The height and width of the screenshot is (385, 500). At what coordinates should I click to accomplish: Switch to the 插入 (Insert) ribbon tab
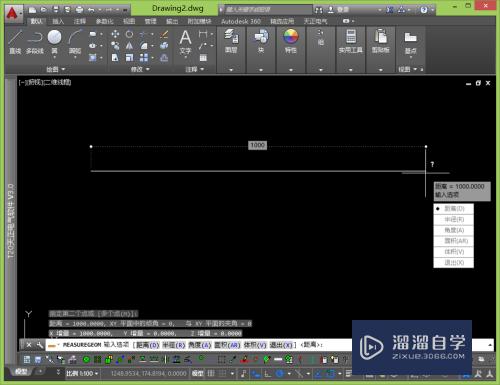coord(58,21)
